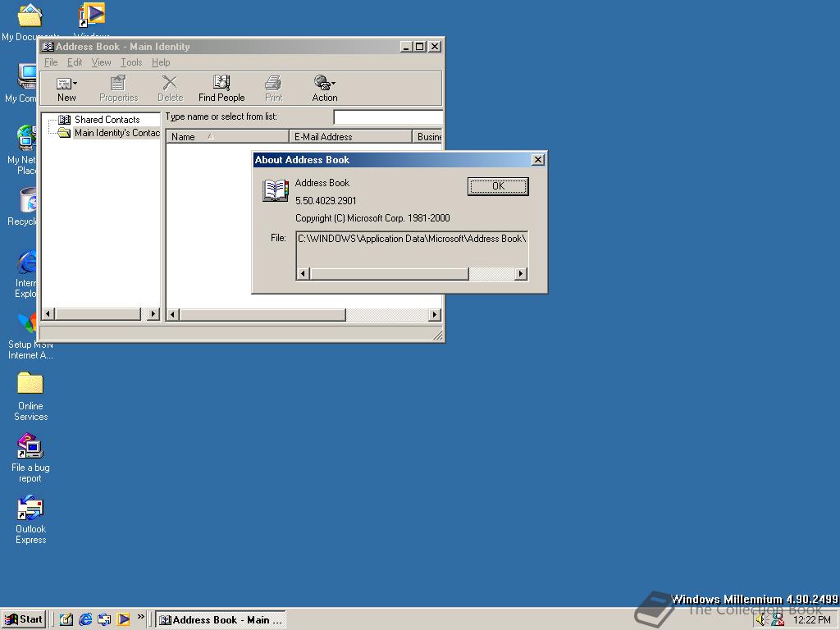Image resolution: width=840 pixels, height=630 pixels.
Task: Open the Help menu
Action: (x=161, y=62)
